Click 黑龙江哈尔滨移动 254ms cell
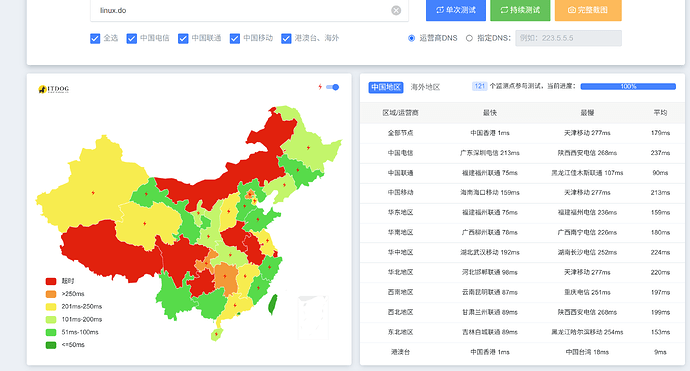 click(x=587, y=332)
